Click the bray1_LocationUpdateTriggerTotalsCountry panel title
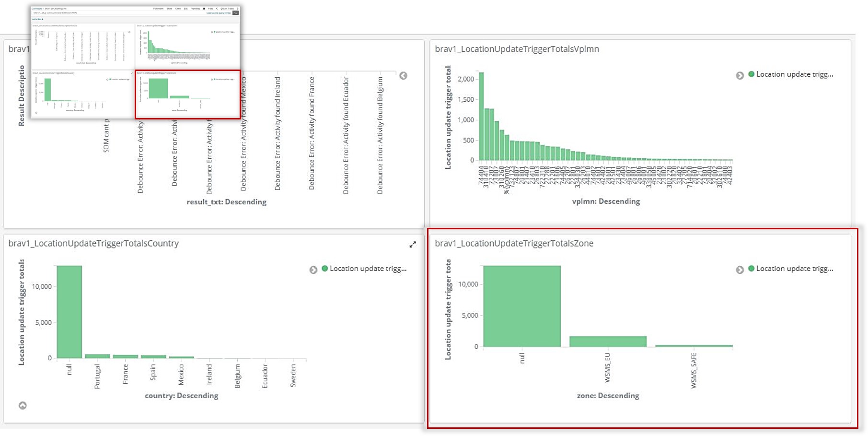Image resolution: width=868 pixels, height=436 pixels. click(x=93, y=243)
